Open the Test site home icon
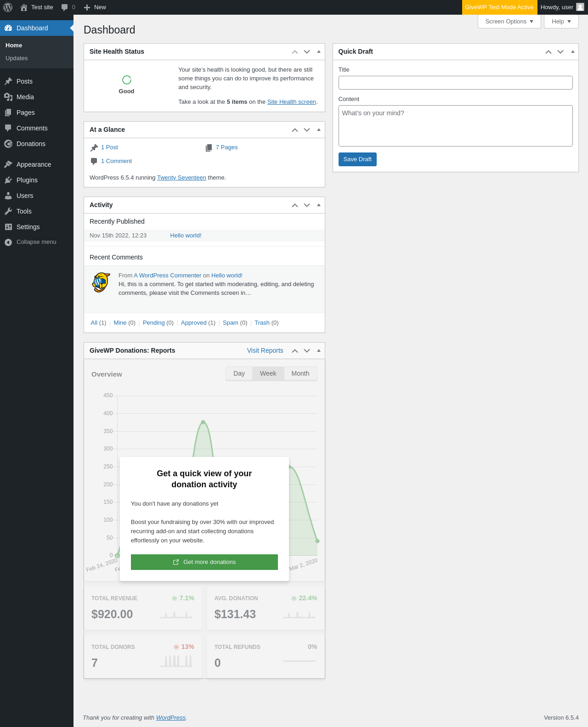This screenshot has height=727, width=588. tap(24, 7)
